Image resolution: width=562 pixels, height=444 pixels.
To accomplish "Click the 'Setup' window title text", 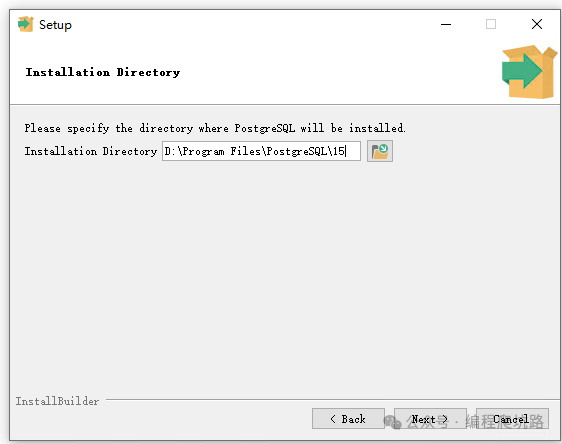I will [55, 25].
